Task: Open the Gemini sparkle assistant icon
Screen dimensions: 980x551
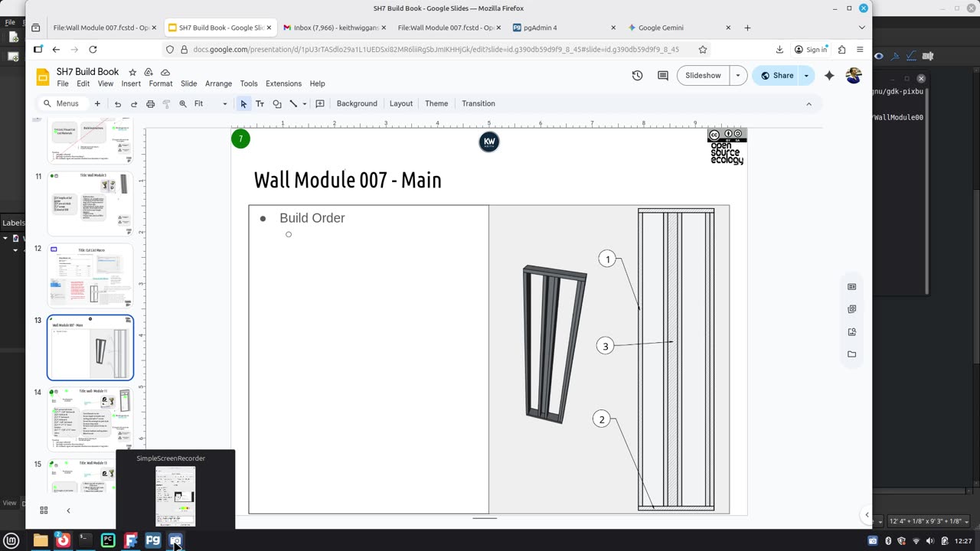Action: (829, 75)
